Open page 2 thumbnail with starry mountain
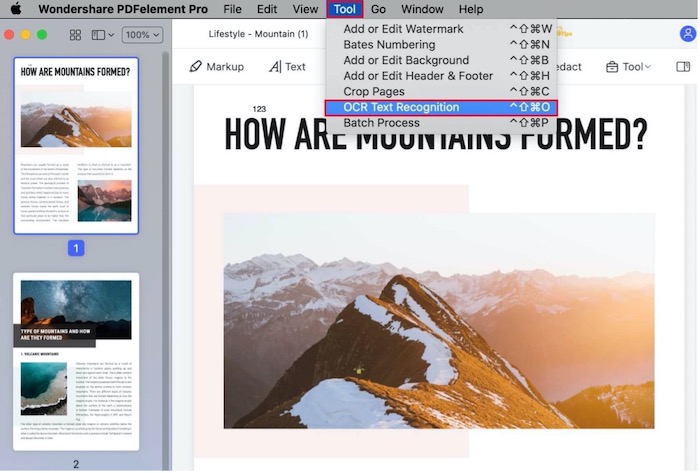 pyautogui.click(x=76, y=362)
